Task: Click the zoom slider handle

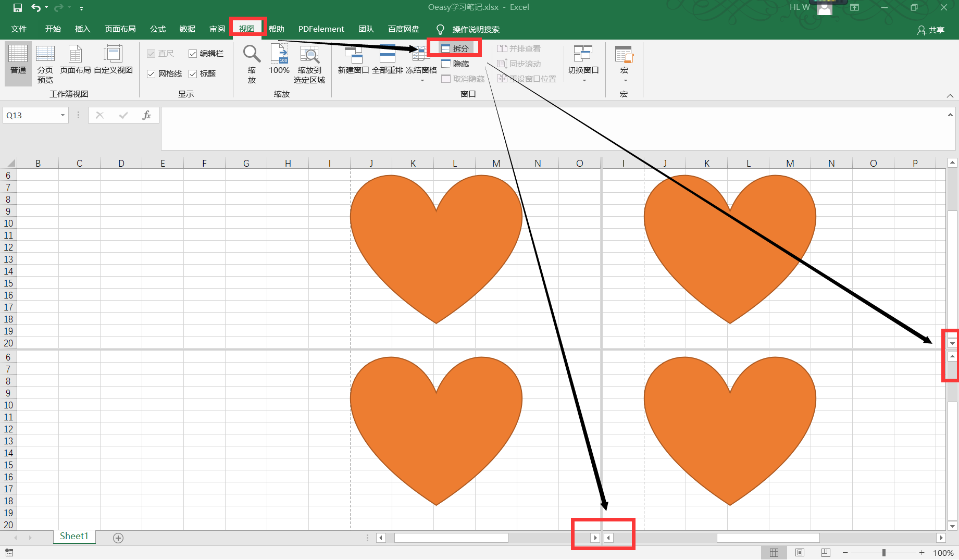Action: 884,553
